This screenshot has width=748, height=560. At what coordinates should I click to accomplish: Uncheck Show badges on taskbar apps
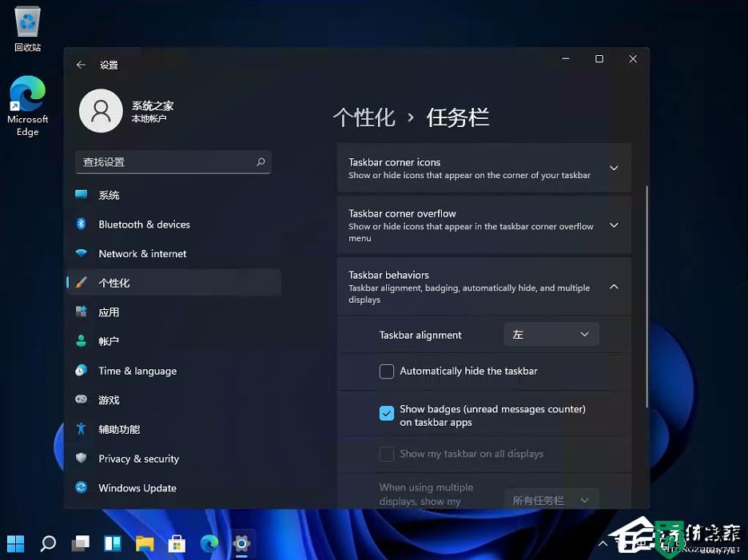[387, 413]
